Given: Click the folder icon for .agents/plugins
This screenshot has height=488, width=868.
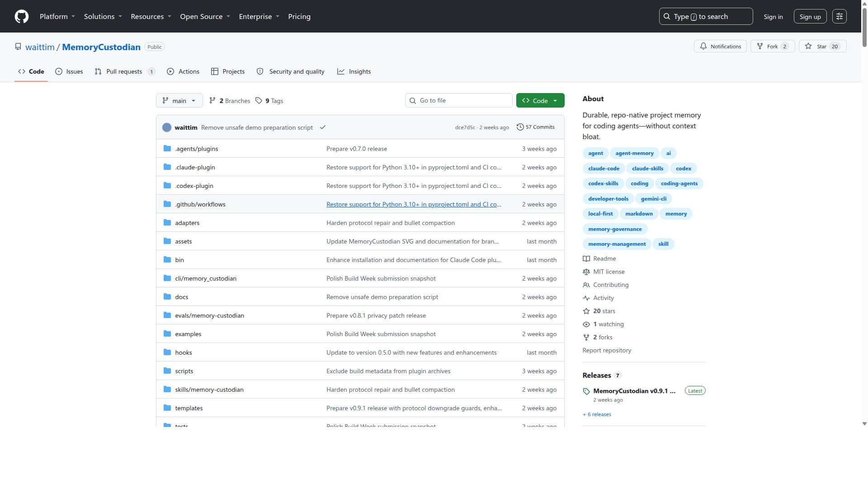Looking at the screenshot, I should click(x=167, y=149).
